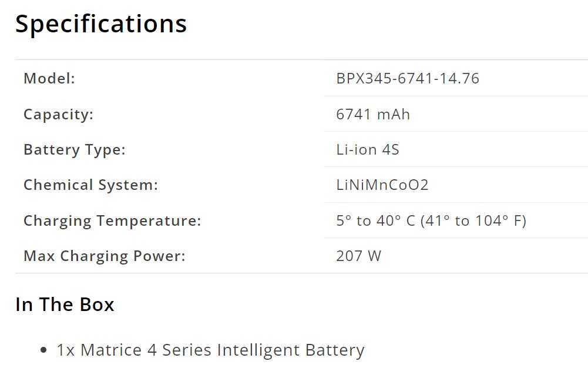The image size is (588, 388).
Task: Click the '(41° to 104° F)' Fahrenheit range
Action: pos(473,220)
